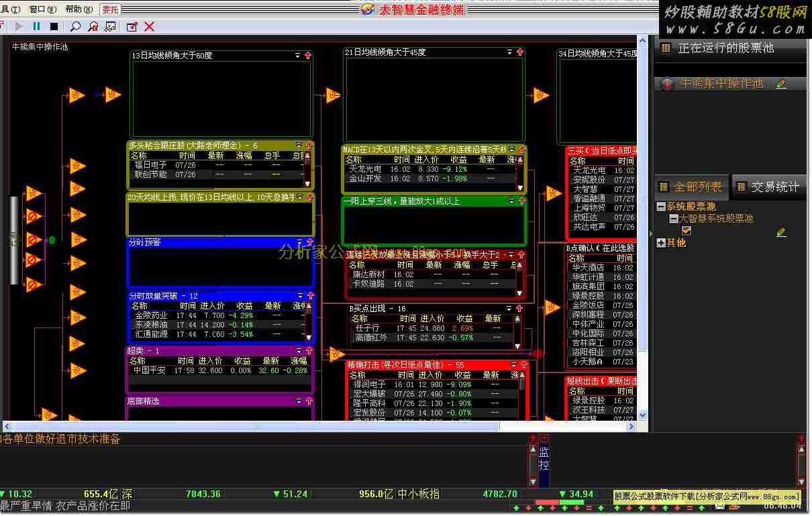
Task: Open dropdown of 分时预警 box
Action: 299,242
